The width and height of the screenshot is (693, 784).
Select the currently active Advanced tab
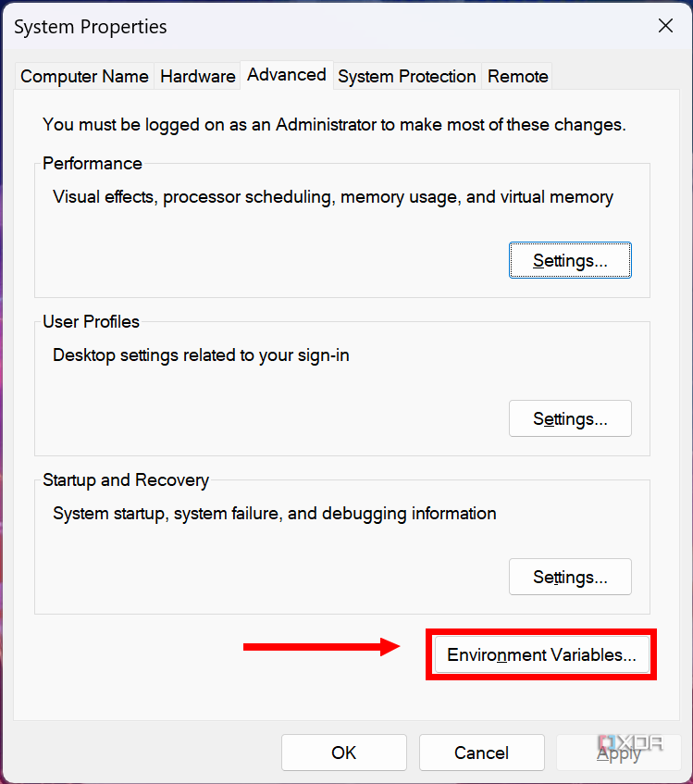tap(286, 75)
